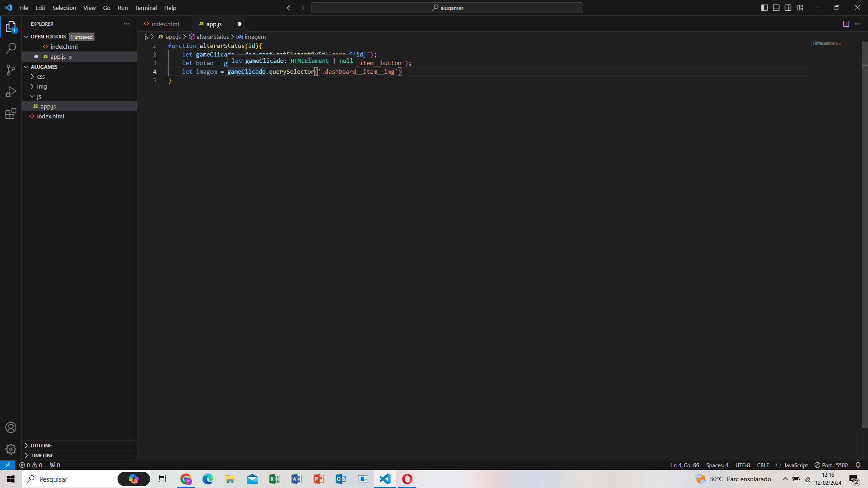Screen dimensions: 868x488
Task: Split the editor to the right
Action: tap(846, 24)
